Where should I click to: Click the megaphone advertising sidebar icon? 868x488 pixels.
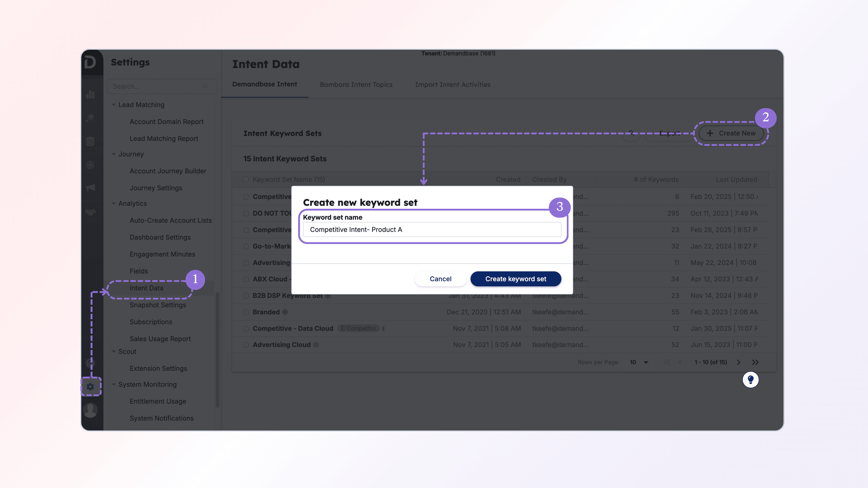tap(90, 188)
